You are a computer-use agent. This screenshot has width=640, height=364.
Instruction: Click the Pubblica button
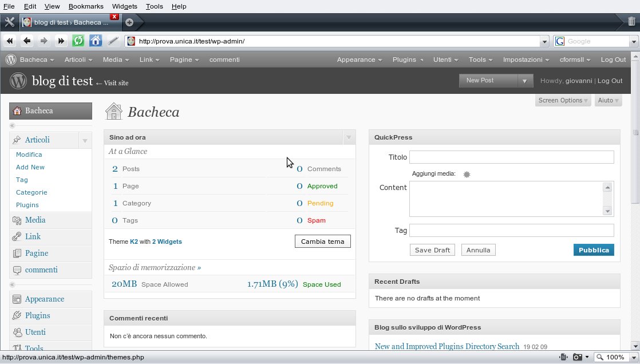coord(594,250)
